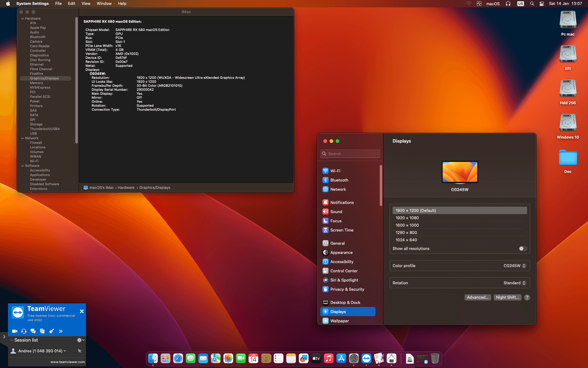Collapse the Hardware tree in System Information
588x368 pixels.
(x=22, y=19)
